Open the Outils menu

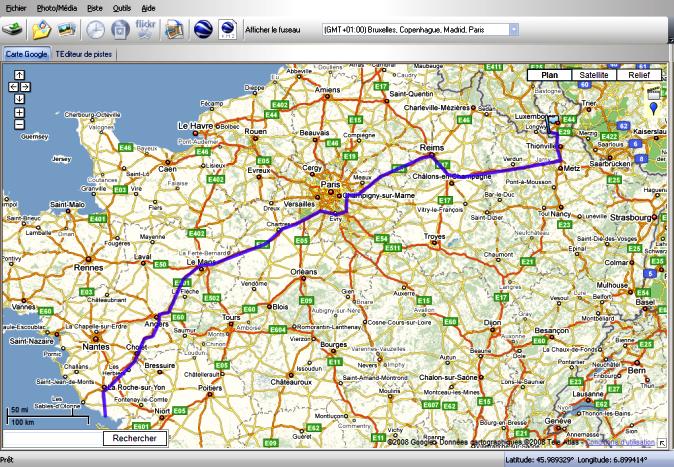click(x=122, y=8)
